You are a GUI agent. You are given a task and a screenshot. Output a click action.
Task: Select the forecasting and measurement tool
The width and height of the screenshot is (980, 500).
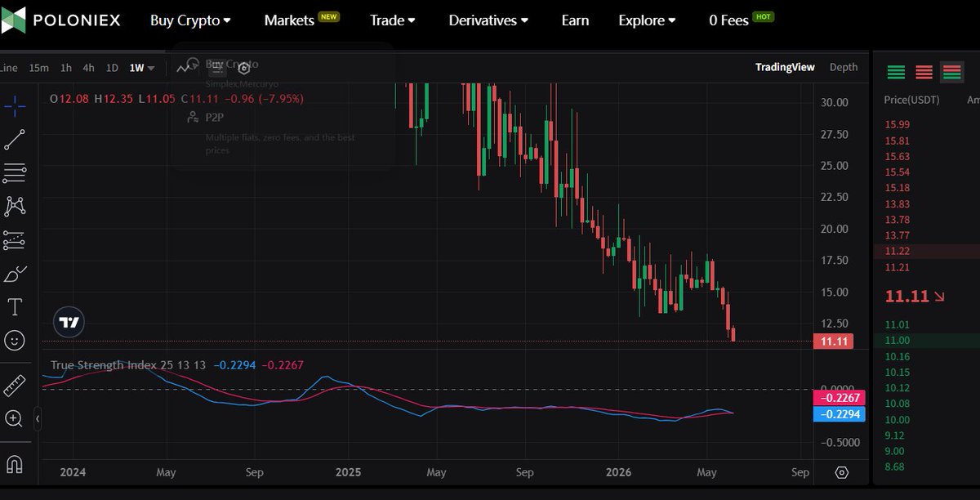point(15,240)
